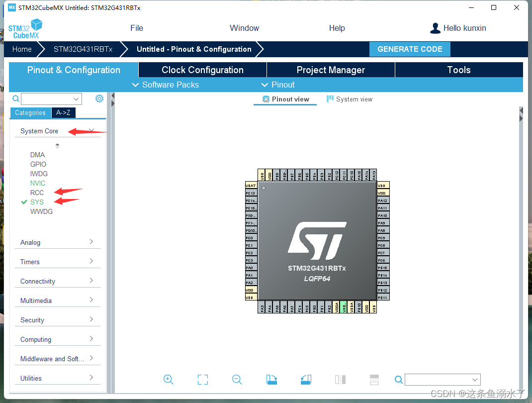Select the RCC peripheral entry
The image size is (532, 403).
(x=37, y=193)
